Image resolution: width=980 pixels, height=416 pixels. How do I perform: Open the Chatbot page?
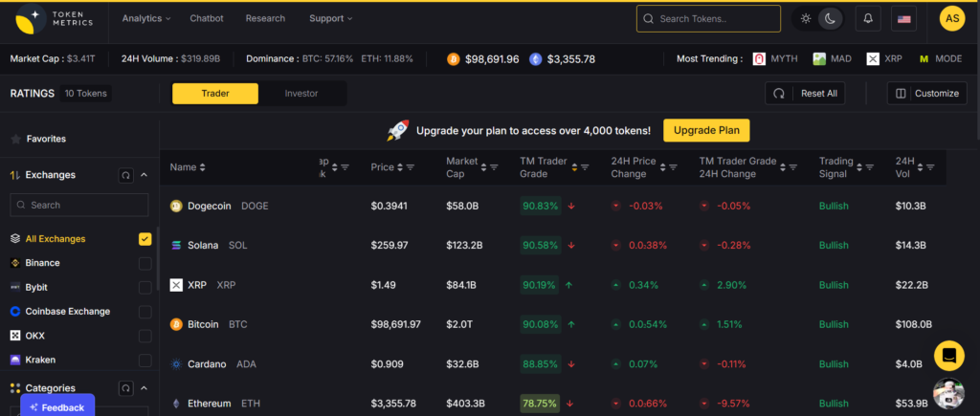click(x=207, y=19)
